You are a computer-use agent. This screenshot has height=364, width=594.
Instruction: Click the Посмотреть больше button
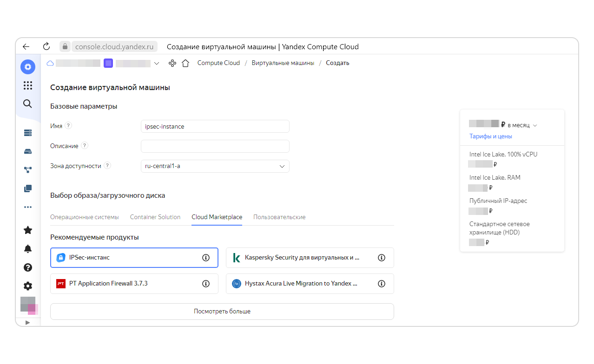pos(222,312)
